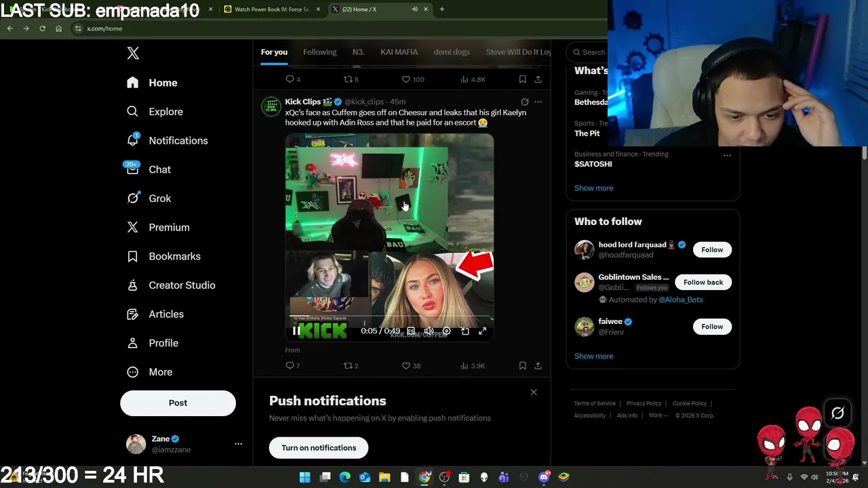
Task: Open @Aloha_Bots link
Action: click(680, 300)
